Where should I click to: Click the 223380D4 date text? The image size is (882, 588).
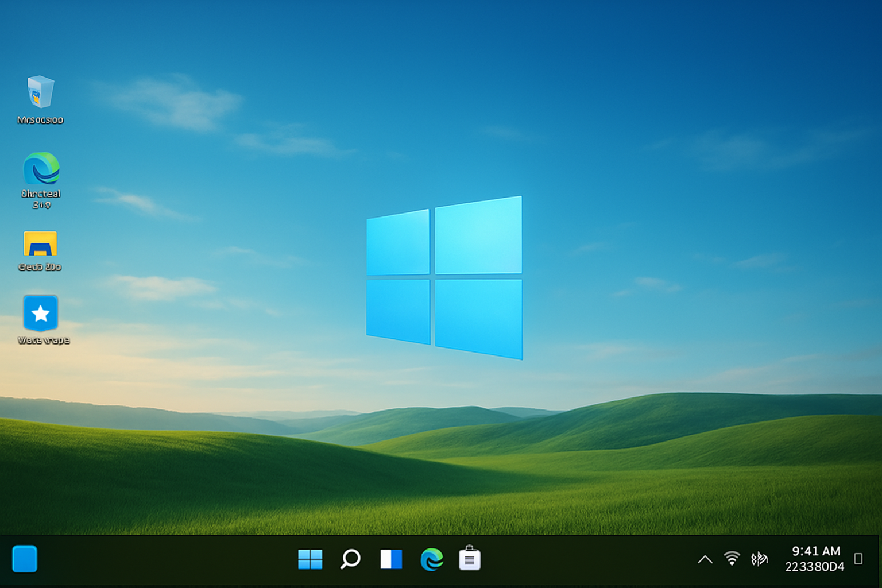click(x=814, y=567)
